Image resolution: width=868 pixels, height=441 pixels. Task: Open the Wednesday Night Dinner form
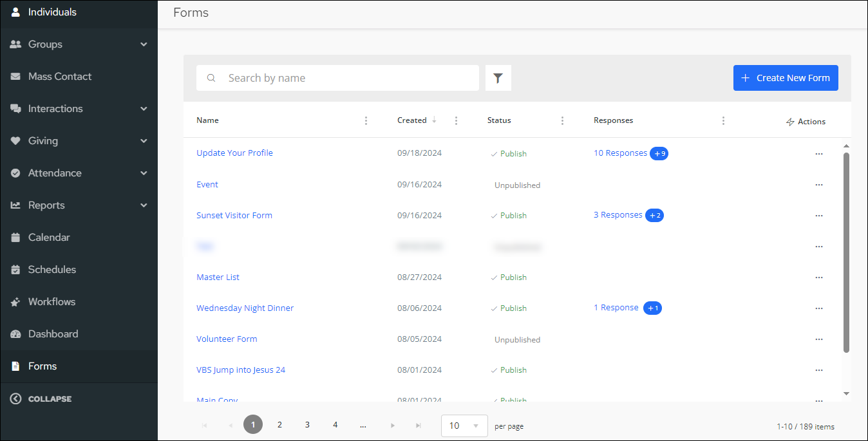pos(245,308)
